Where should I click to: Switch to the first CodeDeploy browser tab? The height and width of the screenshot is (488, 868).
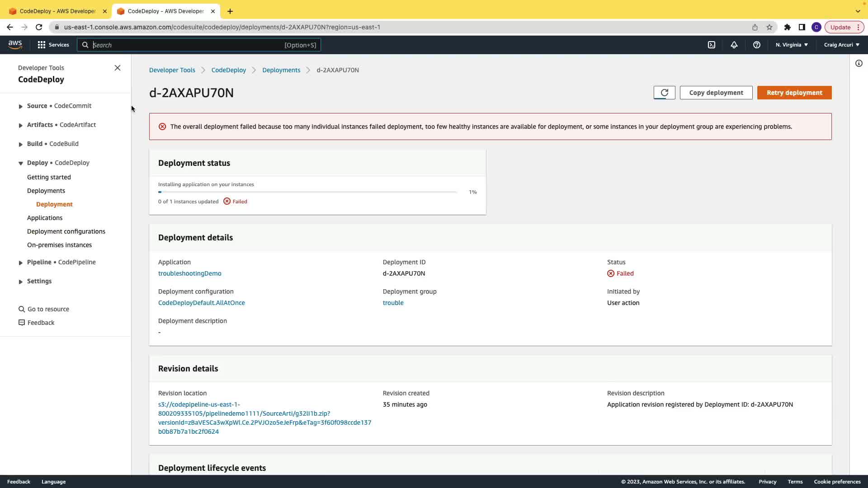[x=57, y=11]
